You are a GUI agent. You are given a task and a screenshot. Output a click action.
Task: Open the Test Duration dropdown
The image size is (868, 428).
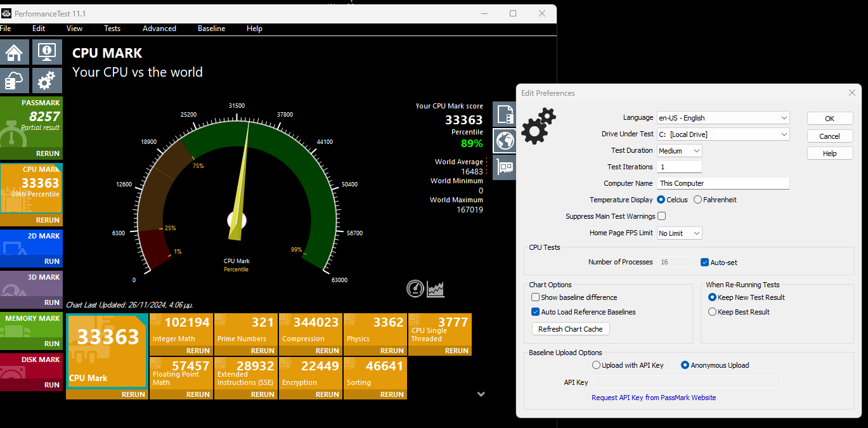[x=680, y=151]
